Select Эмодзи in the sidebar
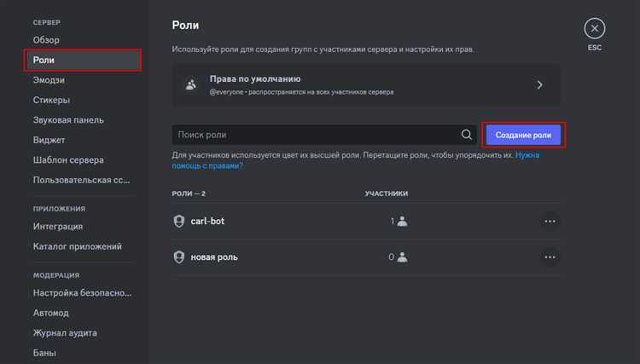The height and width of the screenshot is (364, 640). coord(49,80)
